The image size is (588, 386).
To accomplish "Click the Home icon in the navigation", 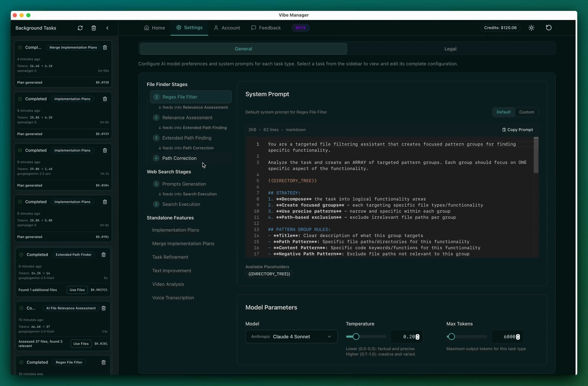I will 146,28.
